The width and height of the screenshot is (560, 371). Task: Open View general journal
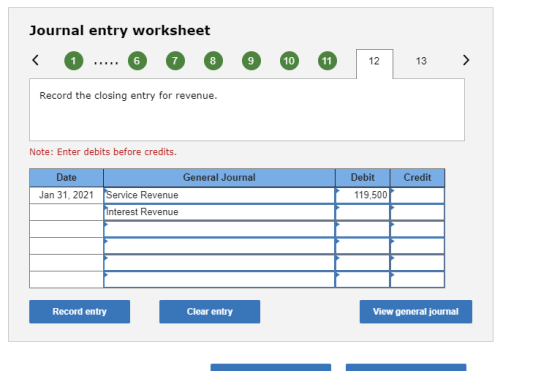(x=416, y=312)
